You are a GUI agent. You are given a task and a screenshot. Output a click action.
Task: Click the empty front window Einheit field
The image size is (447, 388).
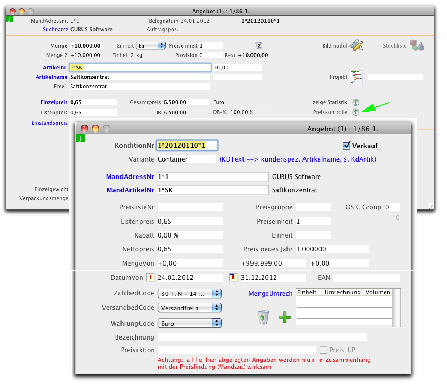[x=313, y=235]
